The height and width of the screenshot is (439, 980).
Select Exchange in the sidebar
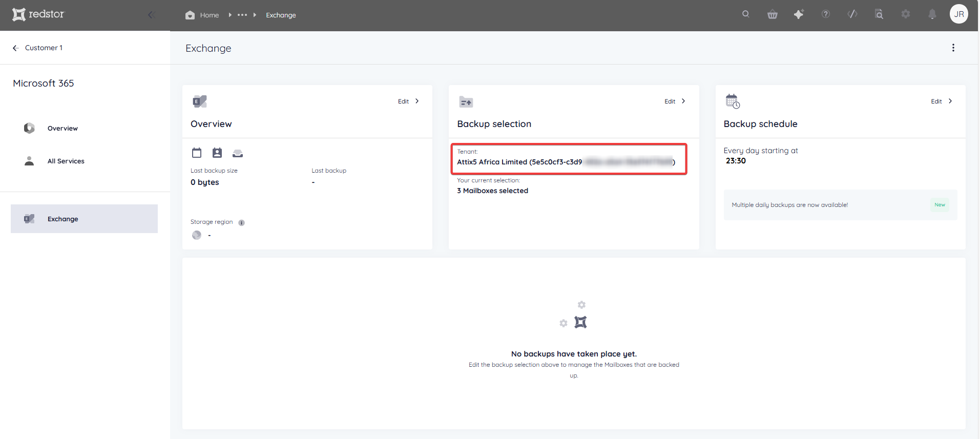coord(84,219)
